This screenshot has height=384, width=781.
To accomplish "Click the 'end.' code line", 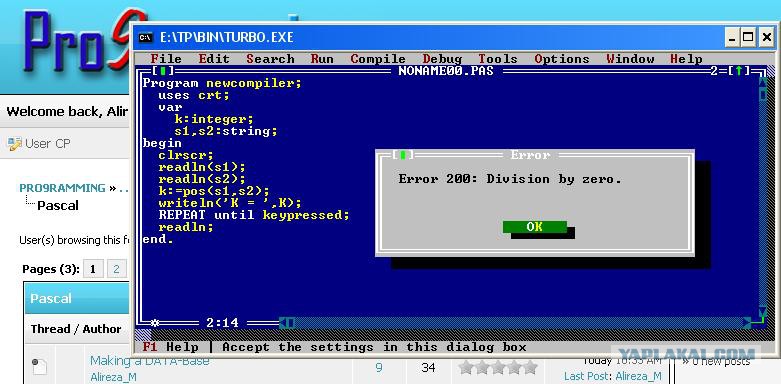I will (x=158, y=240).
